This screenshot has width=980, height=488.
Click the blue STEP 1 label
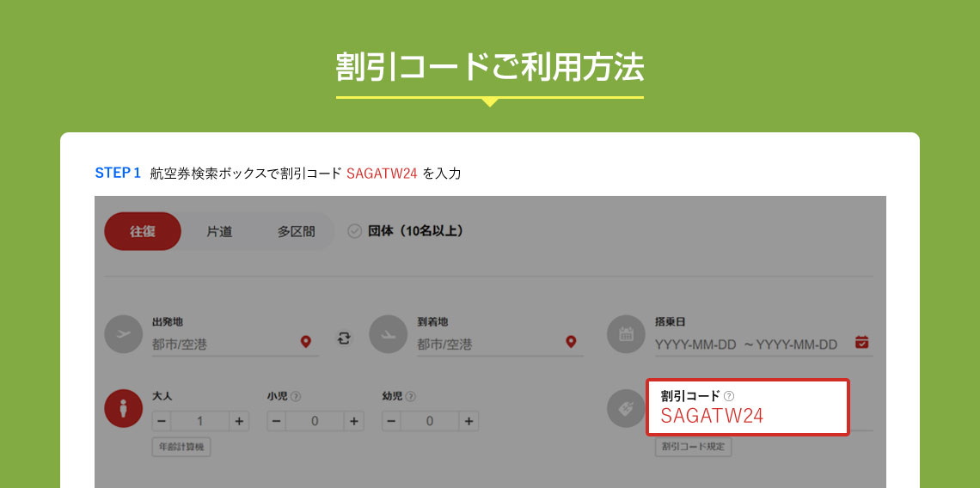click(118, 173)
